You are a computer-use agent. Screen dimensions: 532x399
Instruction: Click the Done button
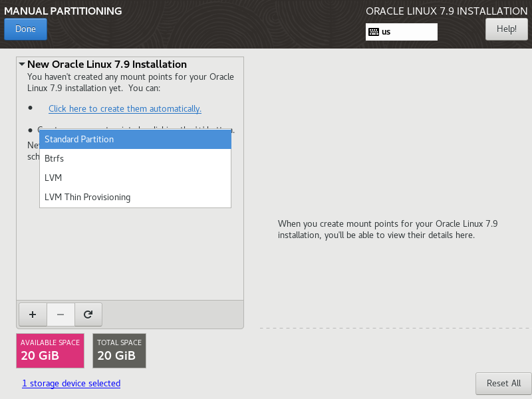click(25, 29)
